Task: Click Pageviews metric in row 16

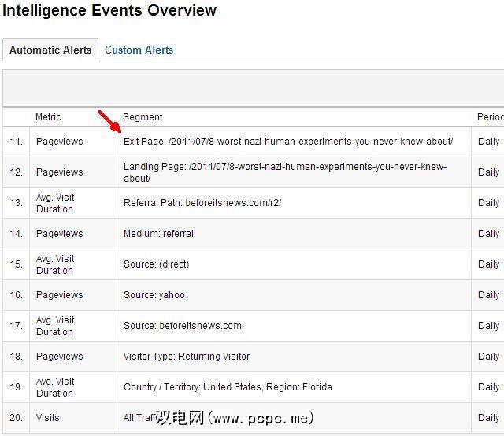Action: pyautogui.click(x=59, y=295)
